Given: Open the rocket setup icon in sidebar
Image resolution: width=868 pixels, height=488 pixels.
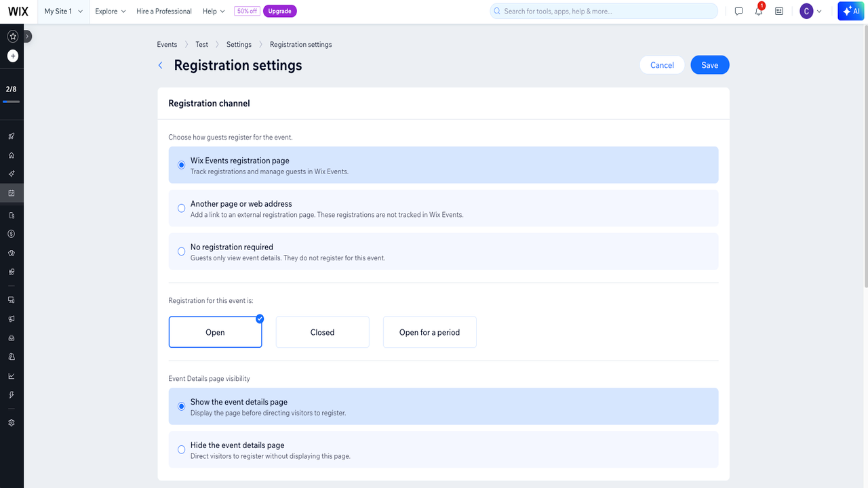Looking at the screenshot, I should [x=12, y=136].
